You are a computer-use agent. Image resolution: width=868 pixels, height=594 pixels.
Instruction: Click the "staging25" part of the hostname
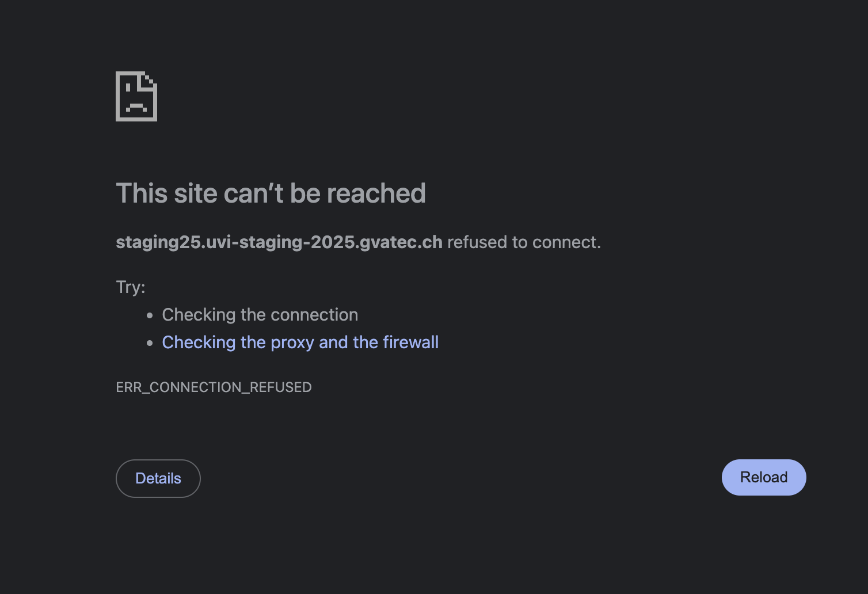coord(157,242)
